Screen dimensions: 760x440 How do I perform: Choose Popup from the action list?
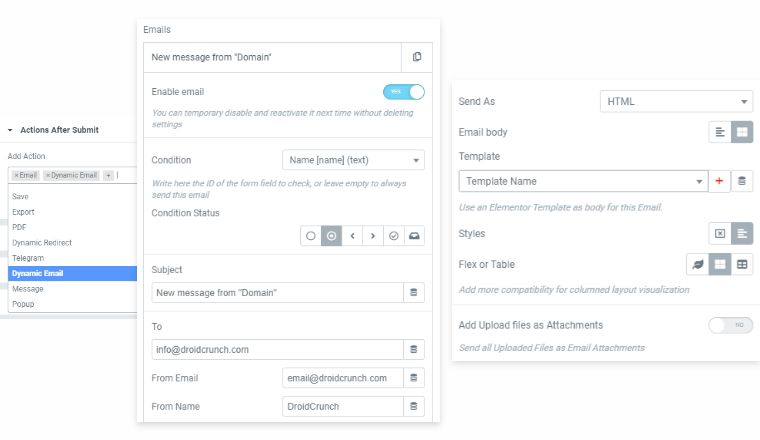click(x=23, y=303)
